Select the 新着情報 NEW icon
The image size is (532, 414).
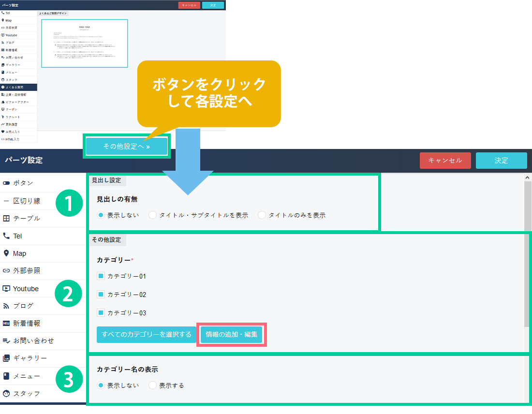pyautogui.click(x=6, y=323)
